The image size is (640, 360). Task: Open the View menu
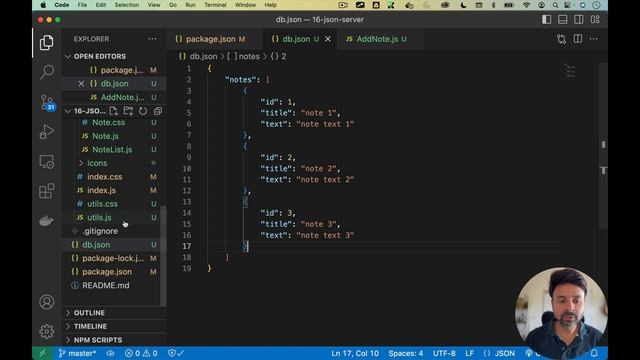coord(154,5)
